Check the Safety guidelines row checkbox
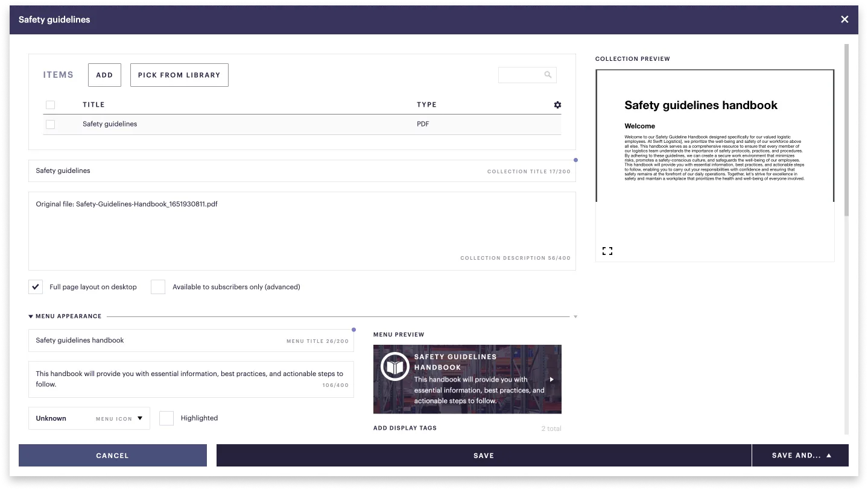The width and height of the screenshot is (868, 490). click(50, 124)
